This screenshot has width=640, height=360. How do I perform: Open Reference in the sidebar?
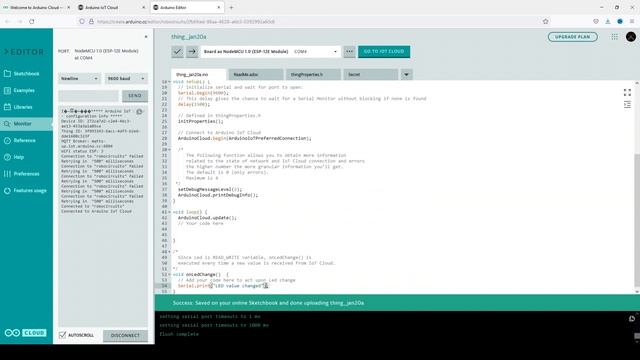coord(26,140)
